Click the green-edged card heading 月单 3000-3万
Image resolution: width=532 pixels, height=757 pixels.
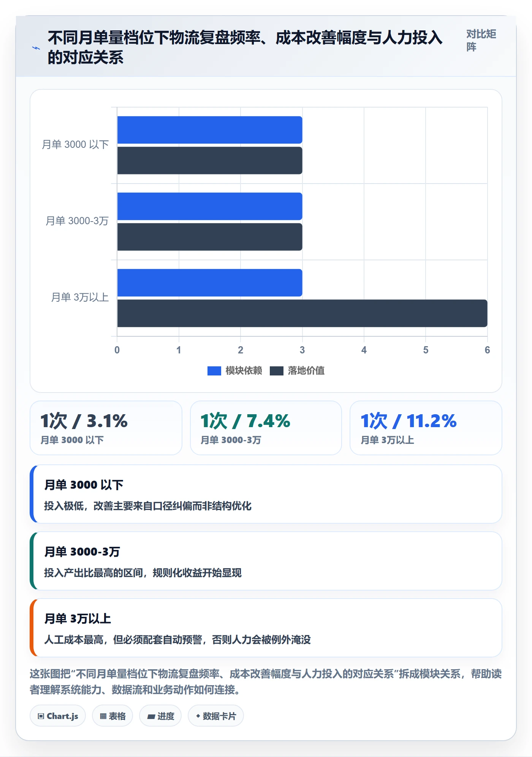(82, 552)
